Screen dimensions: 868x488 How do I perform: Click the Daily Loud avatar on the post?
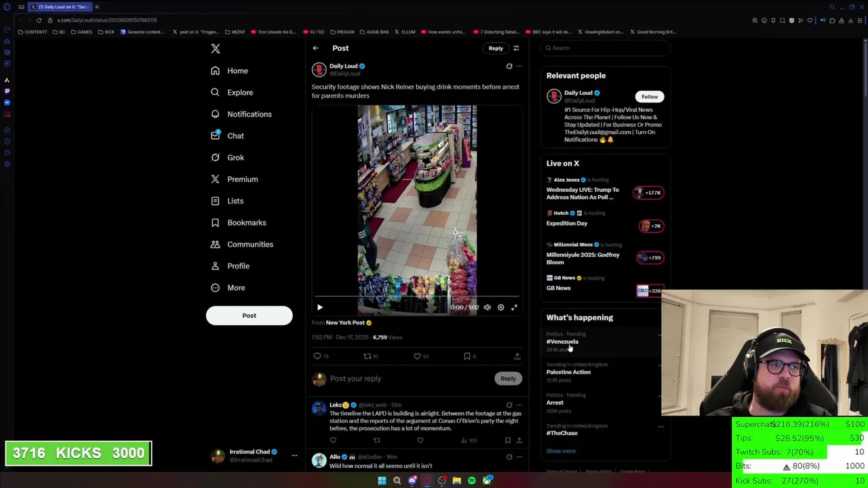(319, 70)
